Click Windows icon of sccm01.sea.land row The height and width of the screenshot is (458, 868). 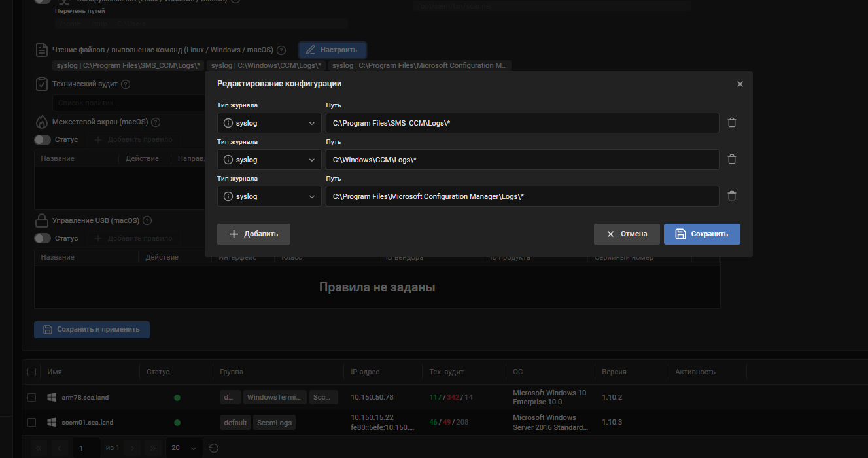coord(52,423)
